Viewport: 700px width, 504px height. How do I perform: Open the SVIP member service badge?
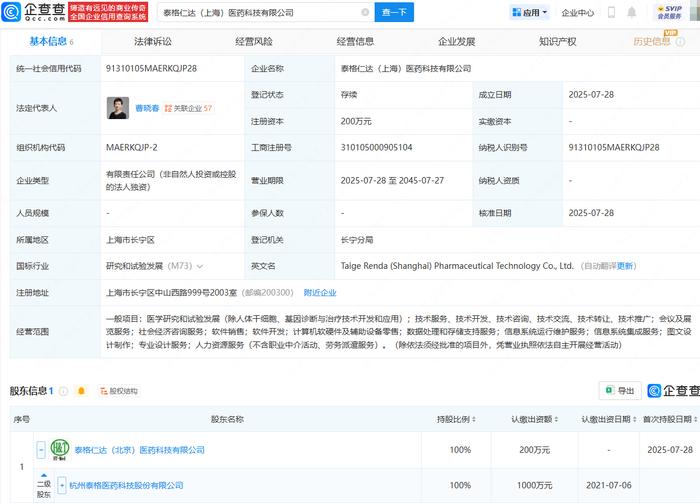coord(670,12)
